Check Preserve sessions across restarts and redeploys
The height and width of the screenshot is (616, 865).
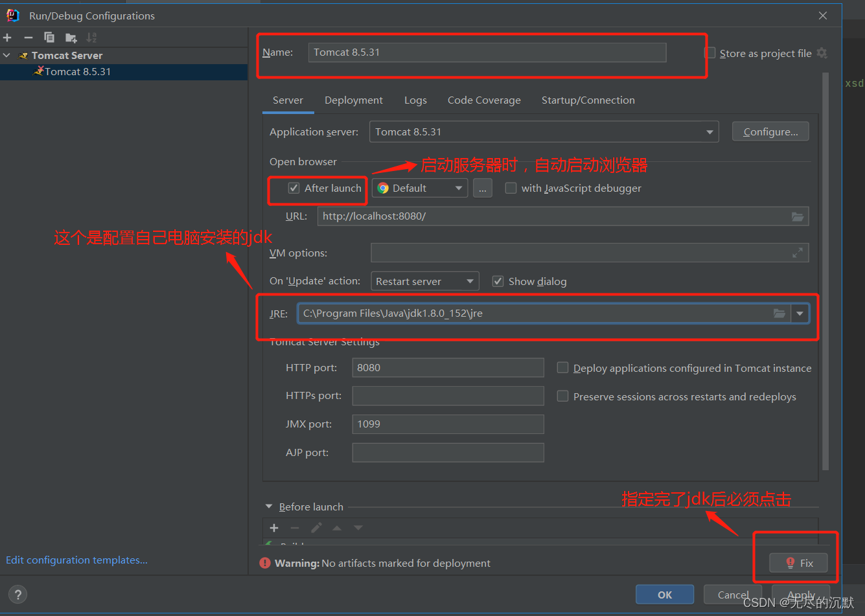point(562,396)
